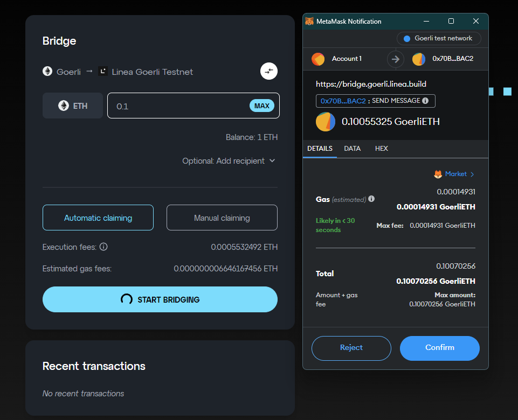This screenshot has width=518, height=420.
Task: Switch to the DETAILS tab
Action: click(320, 149)
